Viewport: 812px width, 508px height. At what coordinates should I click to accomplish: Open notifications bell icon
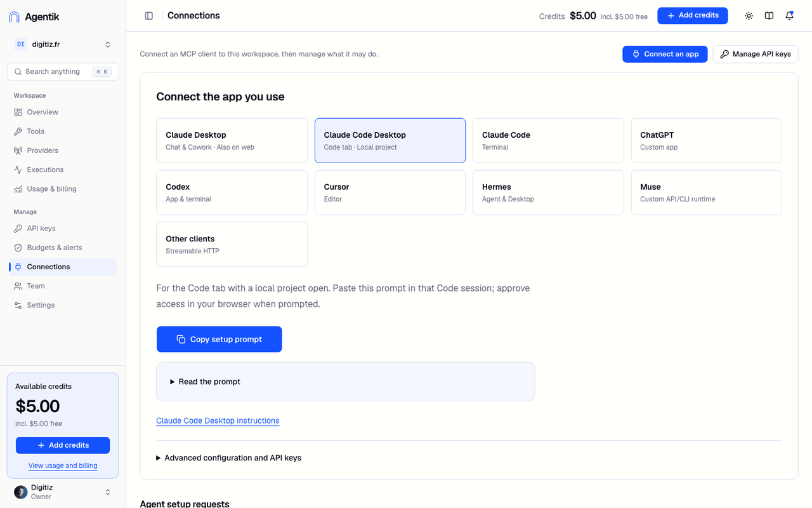(x=789, y=16)
